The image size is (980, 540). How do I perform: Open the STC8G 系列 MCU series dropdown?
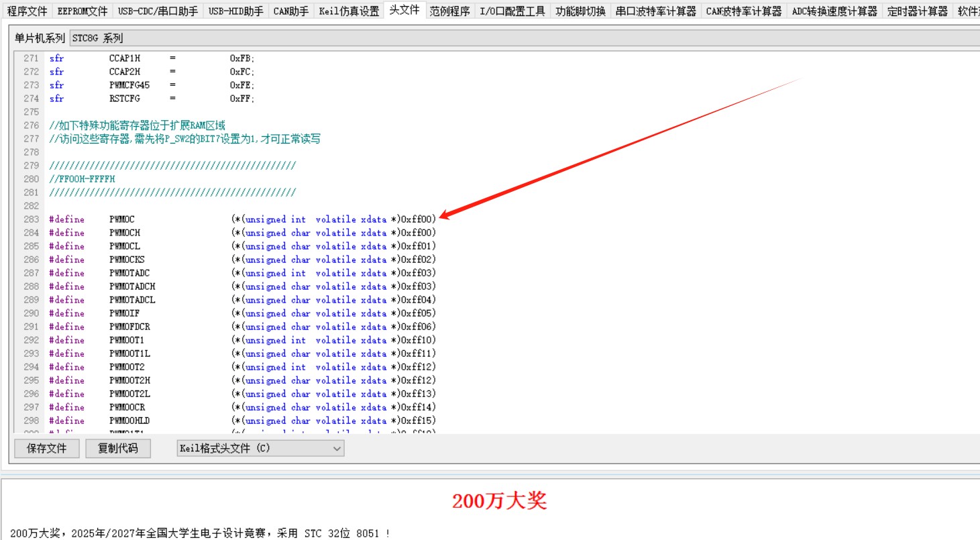coord(523,38)
